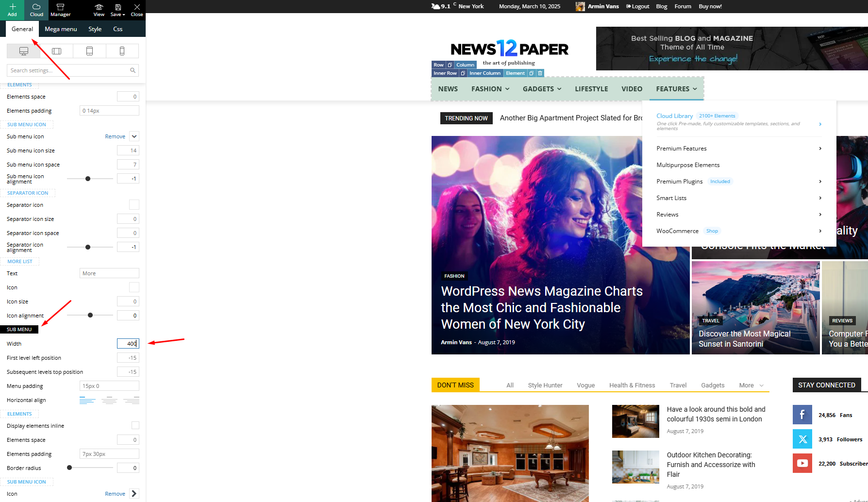Image resolution: width=868 pixels, height=502 pixels.
Task: Align submenu horizontally left
Action: coord(87,400)
